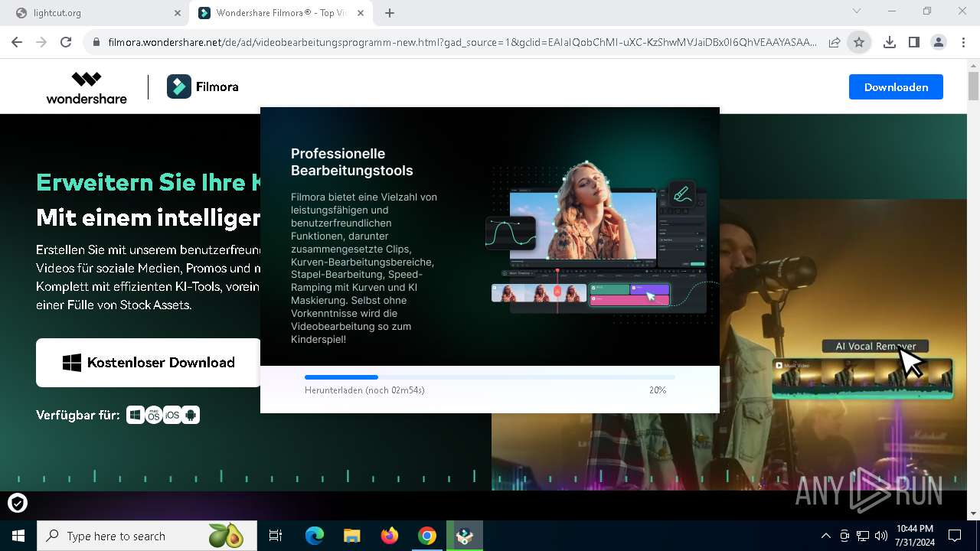Viewport: 980px width, 551px height.
Task: Open network settings in tray
Action: point(863,536)
